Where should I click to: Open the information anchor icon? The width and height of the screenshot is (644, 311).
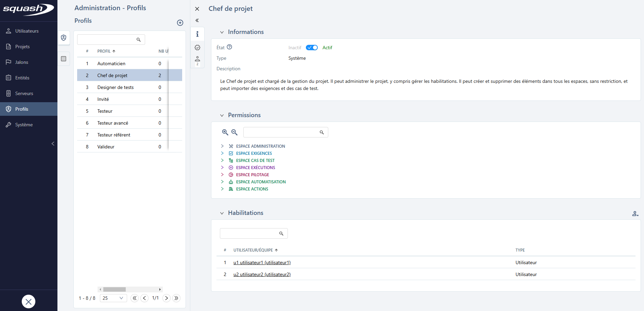point(197,34)
